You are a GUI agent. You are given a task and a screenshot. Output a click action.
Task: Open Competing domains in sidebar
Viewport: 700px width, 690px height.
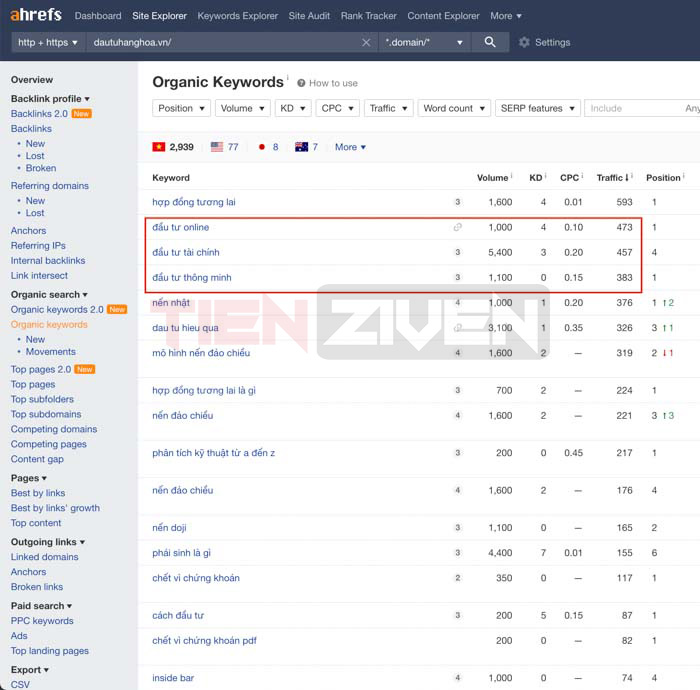click(54, 429)
